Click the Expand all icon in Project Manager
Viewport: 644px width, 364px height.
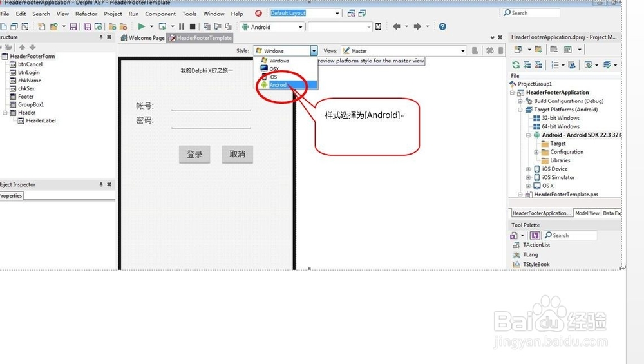click(x=527, y=65)
